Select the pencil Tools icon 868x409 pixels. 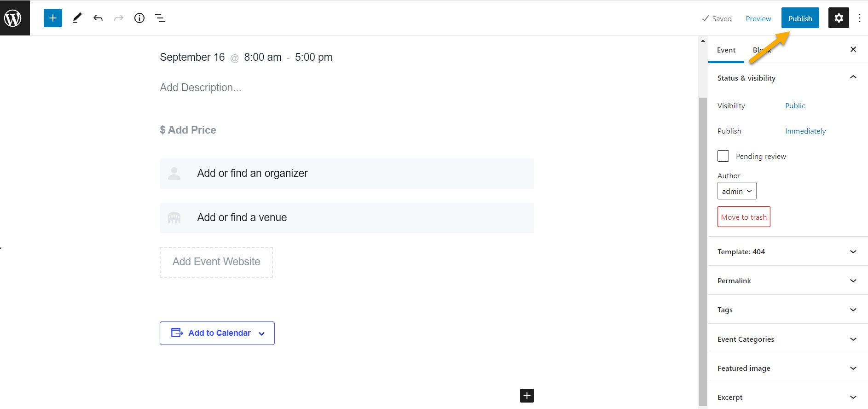77,18
